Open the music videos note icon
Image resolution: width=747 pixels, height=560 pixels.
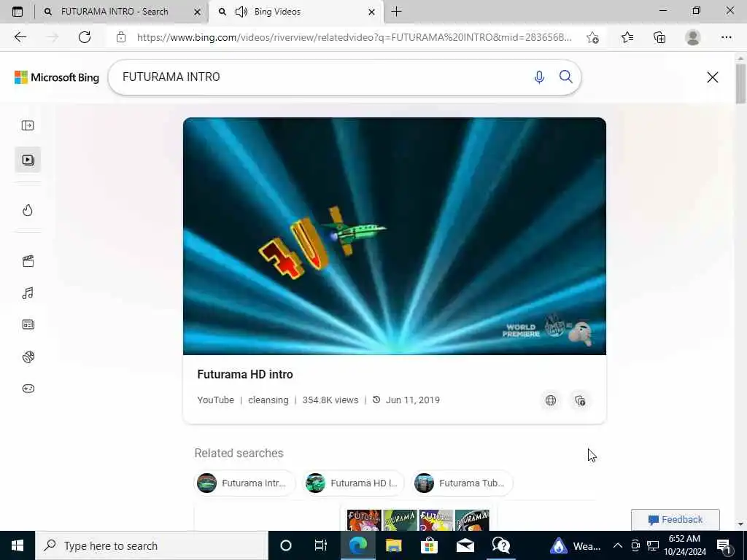coord(28,293)
